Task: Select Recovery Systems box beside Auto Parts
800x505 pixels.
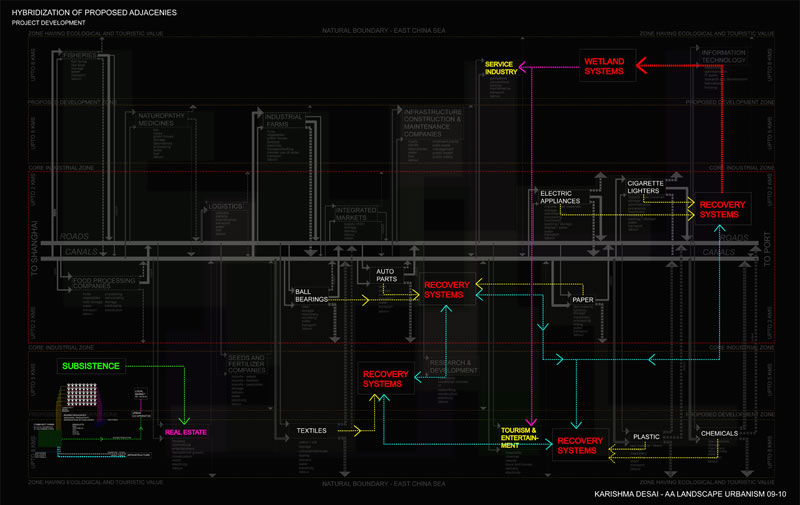Action: click(447, 289)
